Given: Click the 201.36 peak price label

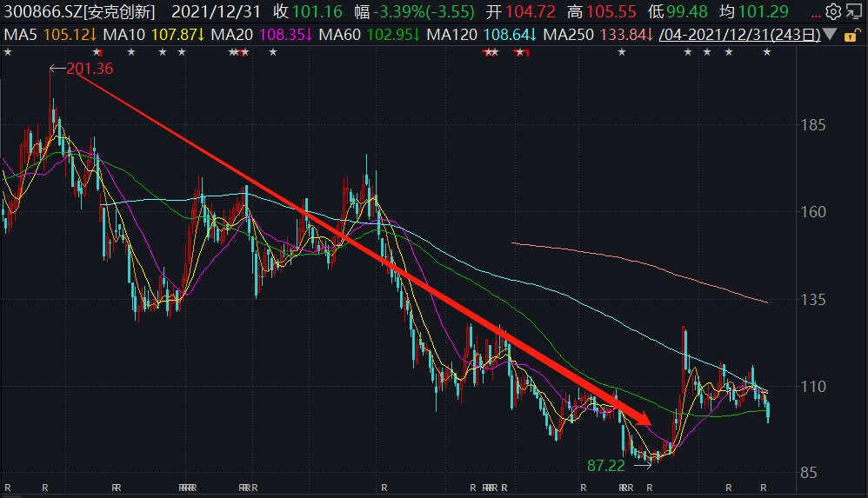Looking at the screenshot, I should tap(90, 69).
